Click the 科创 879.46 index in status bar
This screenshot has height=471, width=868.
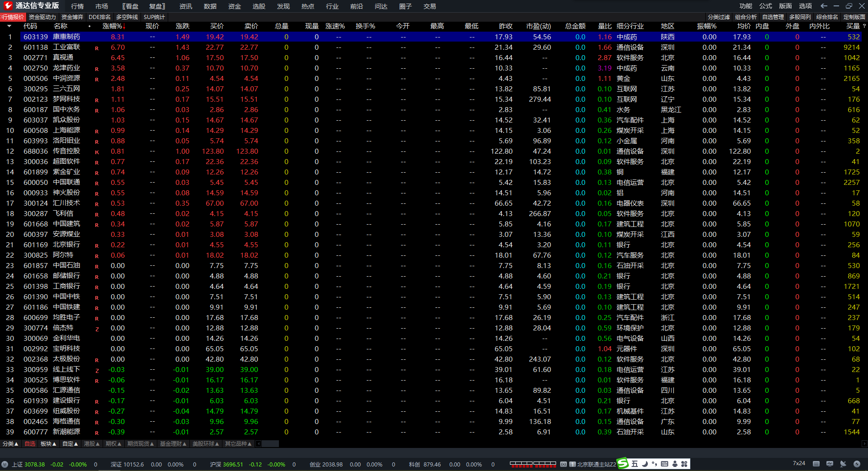click(425, 464)
